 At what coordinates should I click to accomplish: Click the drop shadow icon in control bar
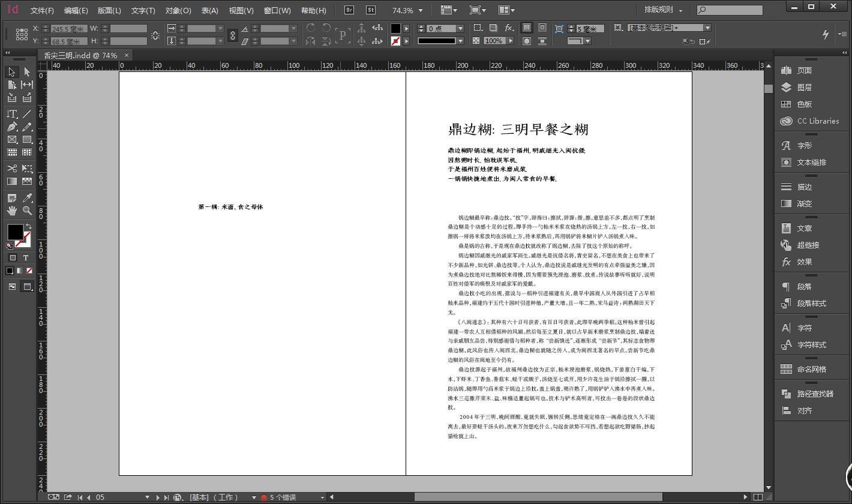click(493, 28)
